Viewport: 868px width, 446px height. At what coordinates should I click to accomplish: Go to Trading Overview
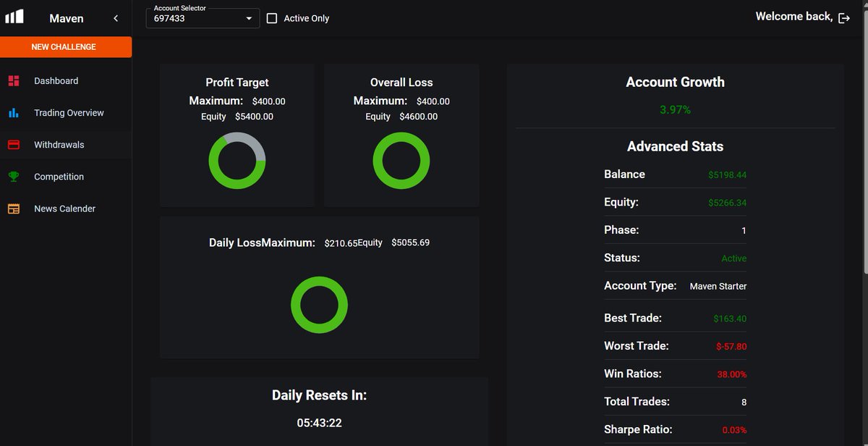click(x=66, y=113)
